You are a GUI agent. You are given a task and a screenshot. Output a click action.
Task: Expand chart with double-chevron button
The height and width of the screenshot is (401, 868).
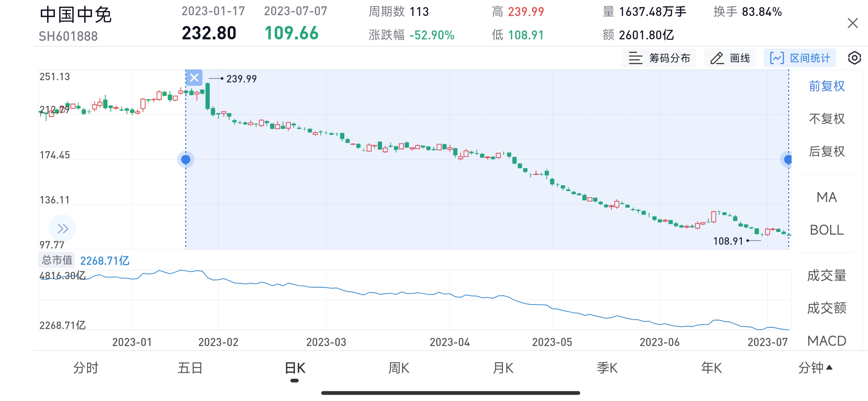tap(62, 228)
